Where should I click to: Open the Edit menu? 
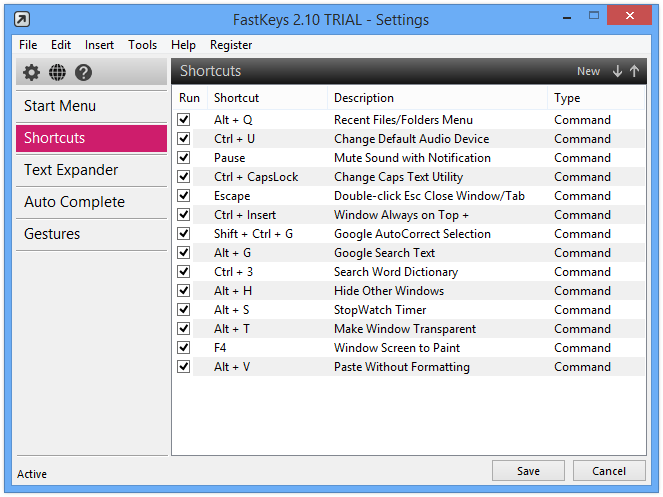point(61,45)
